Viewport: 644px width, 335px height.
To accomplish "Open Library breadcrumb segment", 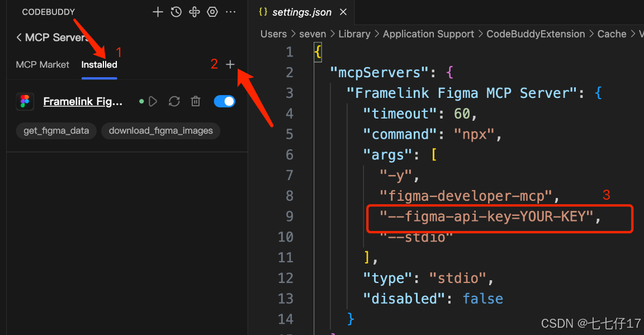I will (354, 34).
